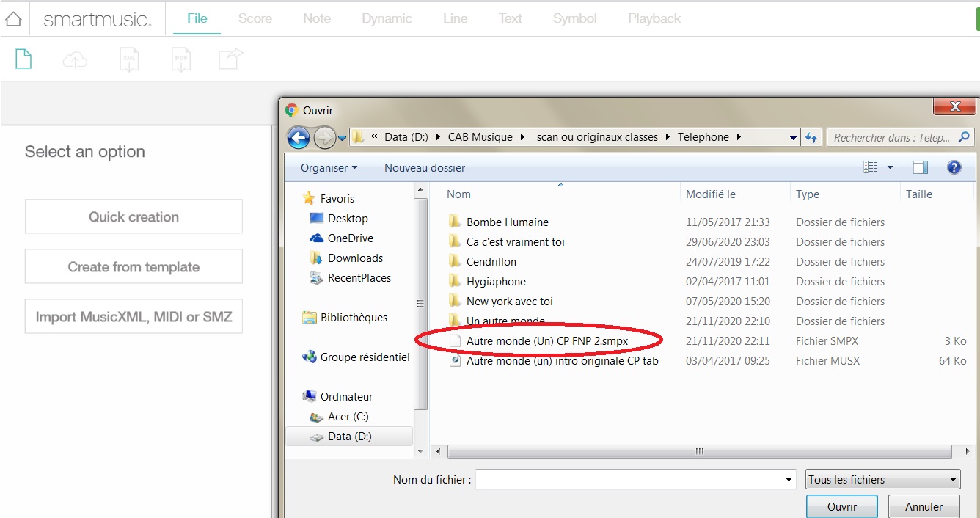The height and width of the screenshot is (518, 980).
Task: Select the Autre monde (Un) CP FNP 2.smpx file
Action: 546,341
